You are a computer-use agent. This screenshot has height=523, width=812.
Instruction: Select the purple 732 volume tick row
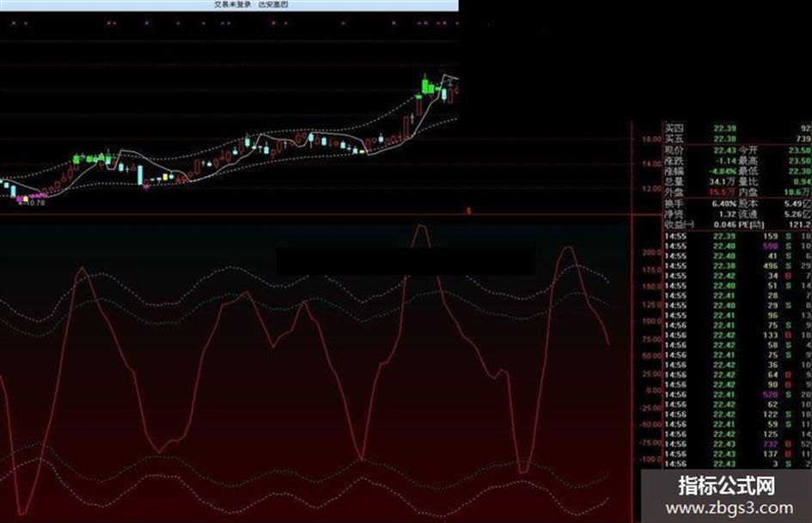tap(738, 444)
